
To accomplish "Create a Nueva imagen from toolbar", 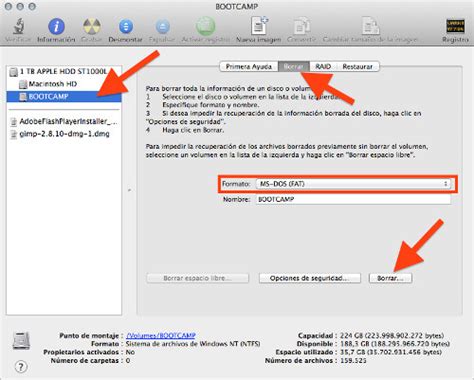I will [x=259, y=26].
